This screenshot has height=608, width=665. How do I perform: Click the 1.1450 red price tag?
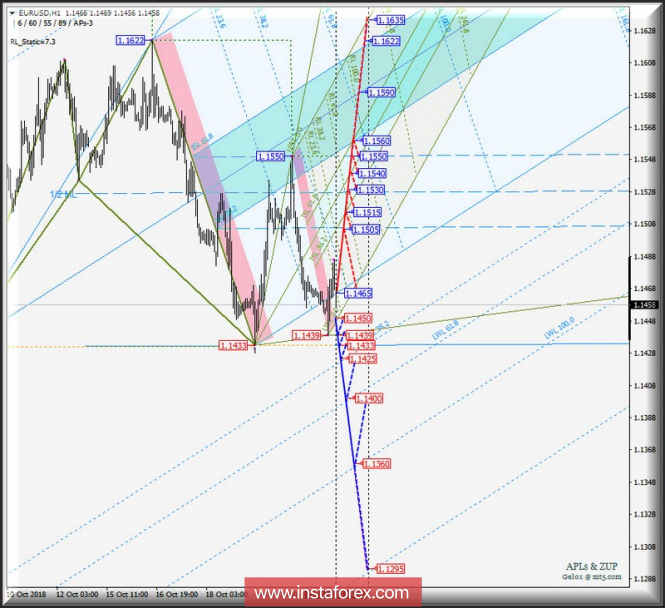pyautogui.click(x=358, y=318)
